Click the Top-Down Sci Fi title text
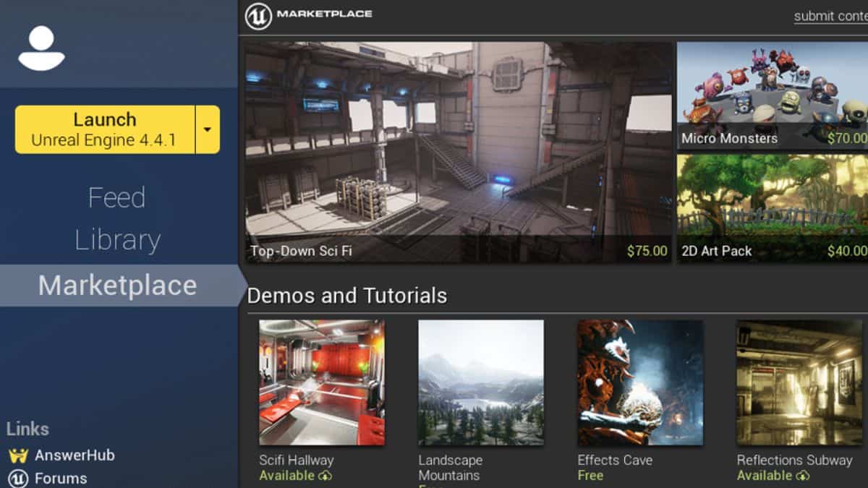The width and height of the screenshot is (868, 488). point(301,251)
